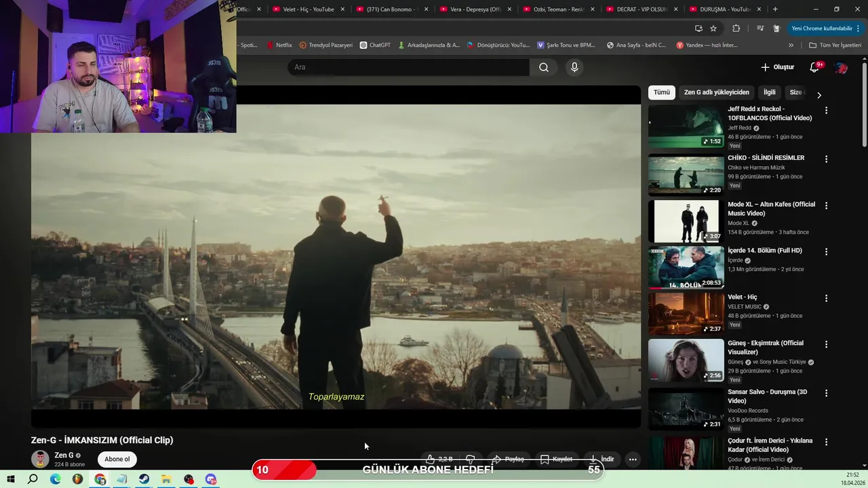868x488 pixels.
Task: Open the Zen G channel avatar
Action: (x=41, y=459)
